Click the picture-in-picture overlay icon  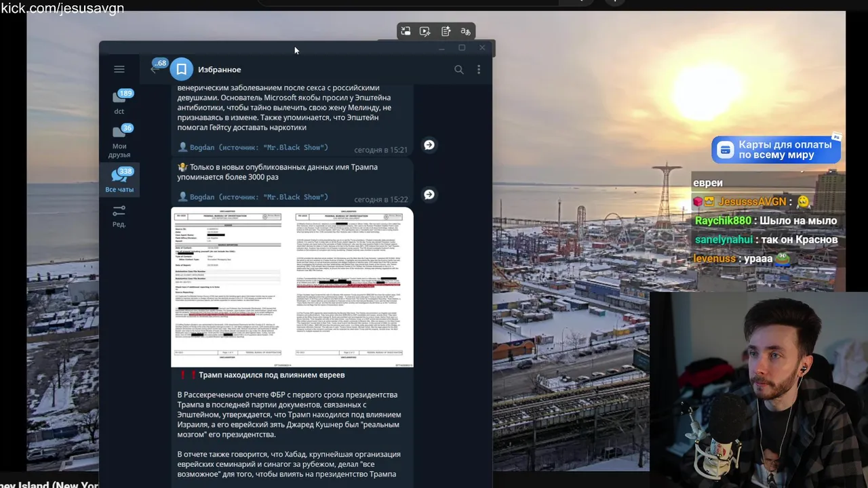pyautogui.click(x=406, y=31)
